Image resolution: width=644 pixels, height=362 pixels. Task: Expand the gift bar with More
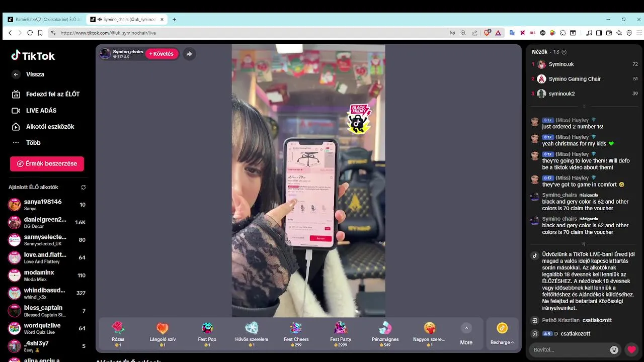[x=466, y=334]
